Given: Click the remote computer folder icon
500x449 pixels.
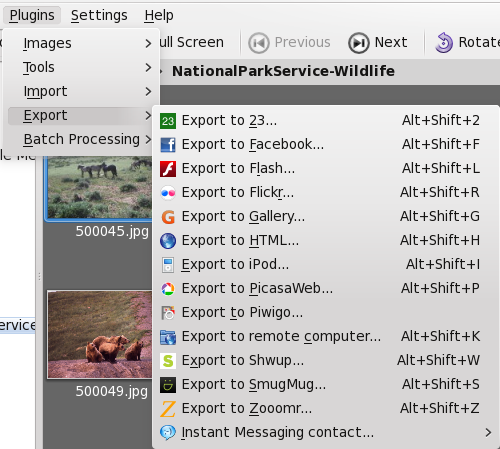Looking at the screenshot, I should coord(168,337).
